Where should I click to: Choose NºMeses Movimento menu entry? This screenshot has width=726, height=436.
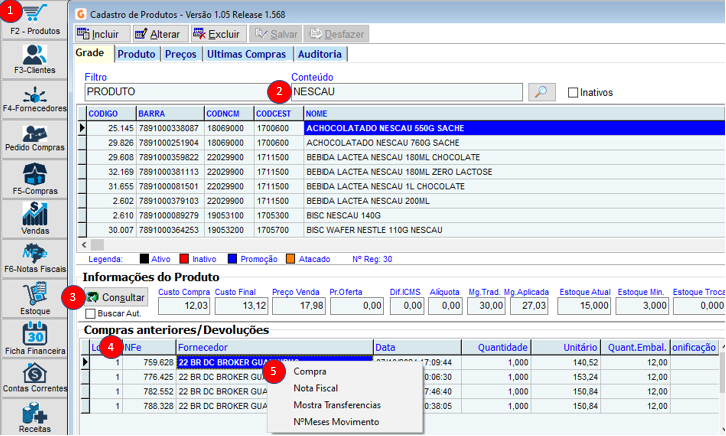pos(336,422)
